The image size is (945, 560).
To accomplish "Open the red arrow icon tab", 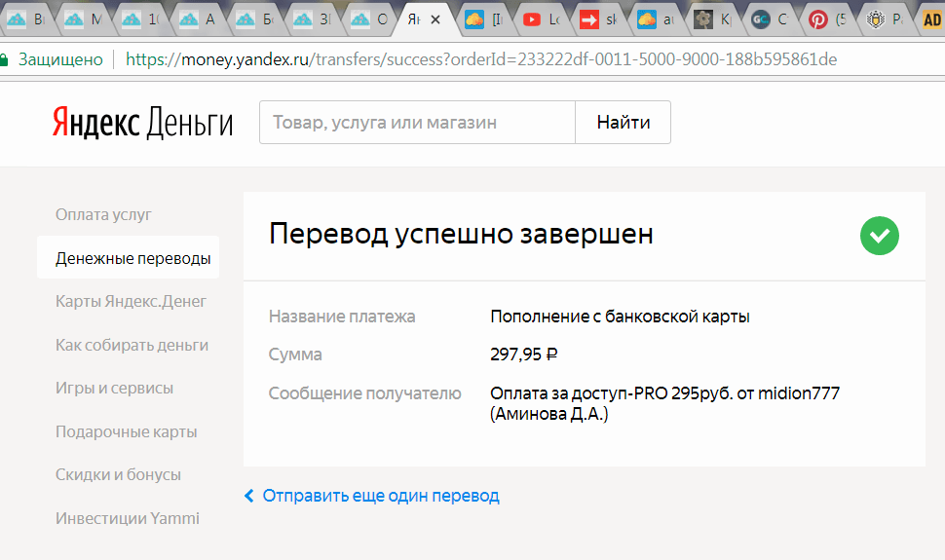I will pos(598,19).
